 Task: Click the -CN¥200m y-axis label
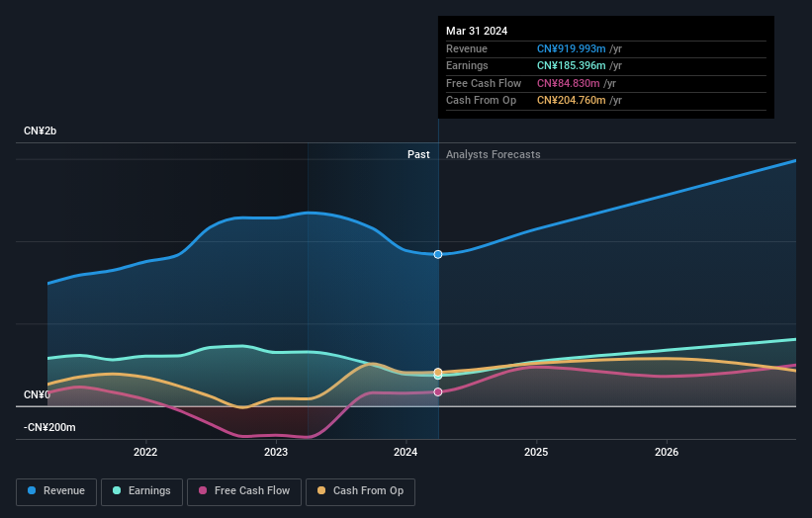click(x=49, y=427)
